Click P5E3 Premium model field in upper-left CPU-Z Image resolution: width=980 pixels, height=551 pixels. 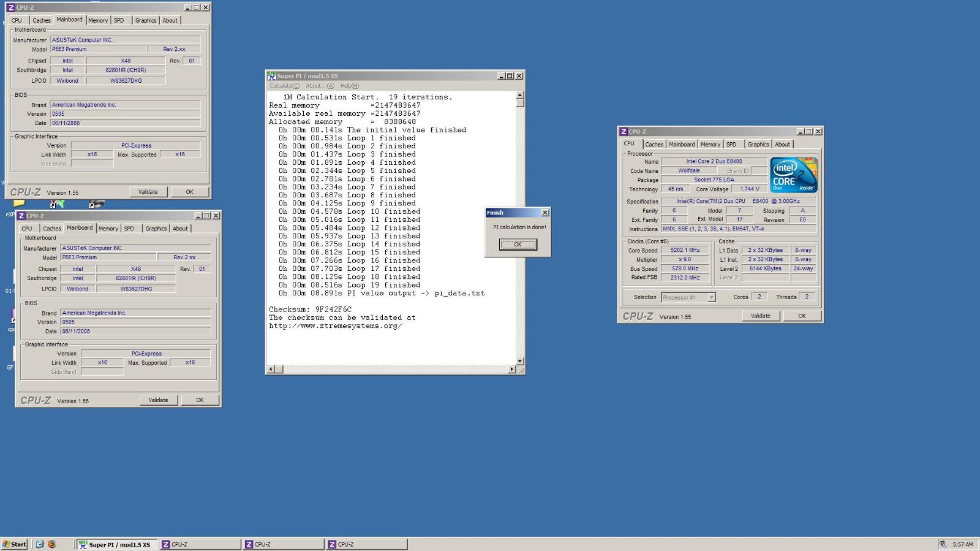97,49
